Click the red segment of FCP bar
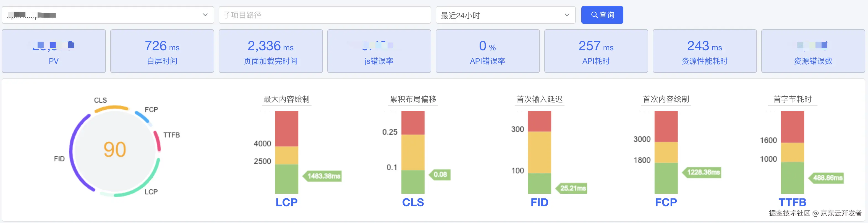This screenshot has width=868, height=223. [x=666, y=126]
